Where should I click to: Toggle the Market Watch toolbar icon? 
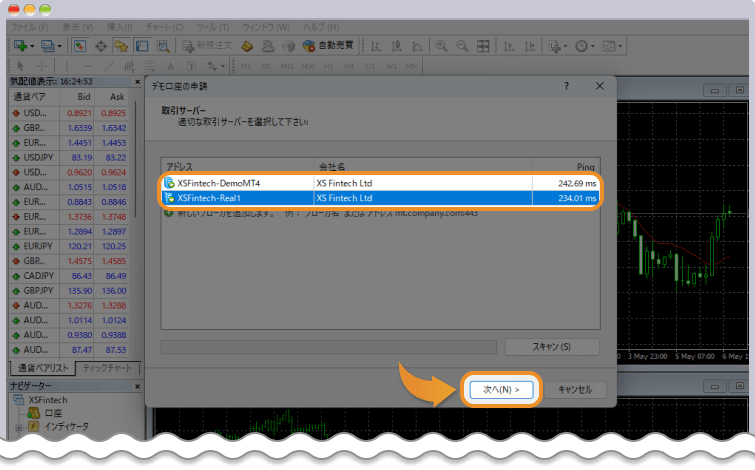coord(79,46)
